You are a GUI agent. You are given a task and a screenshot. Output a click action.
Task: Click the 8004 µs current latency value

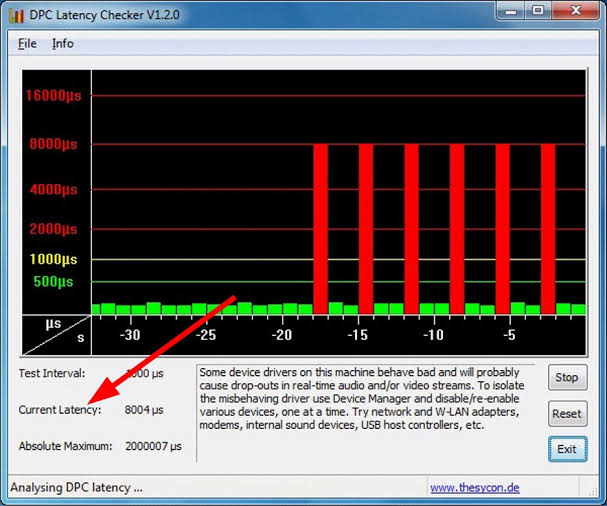click(144, 410)
